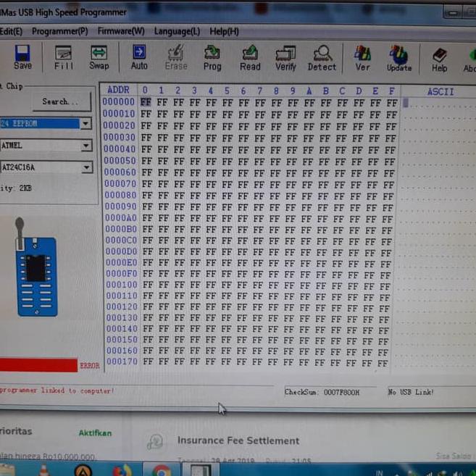Click the red ERROR progress bar
Image resolution: width=476 pixels, height=476 pixels.
pyautogui.click(x=38, y=365)
